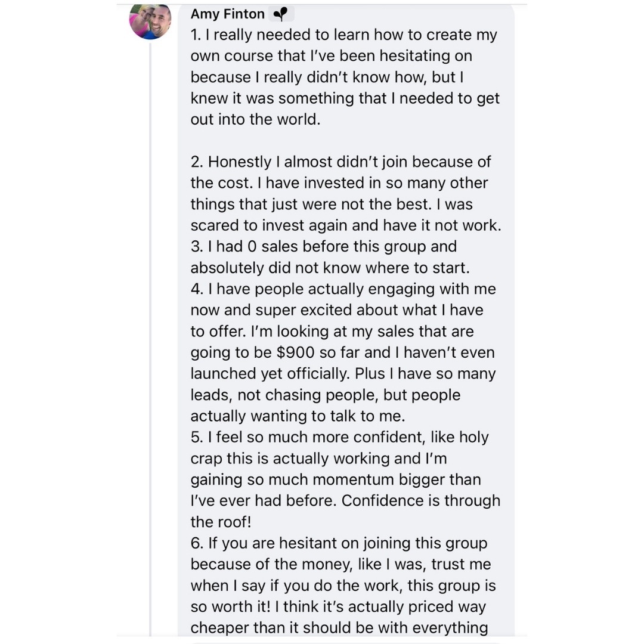
Task: Click point 3 starting "I had 0 sales"
Action: pos(323,247)
